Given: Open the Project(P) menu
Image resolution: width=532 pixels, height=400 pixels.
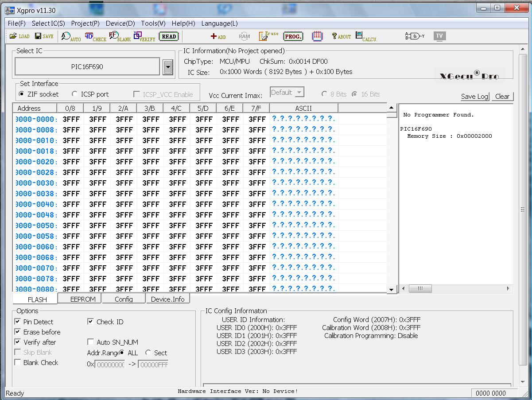Looking at the screenshot, I should [x=85, y=23].
